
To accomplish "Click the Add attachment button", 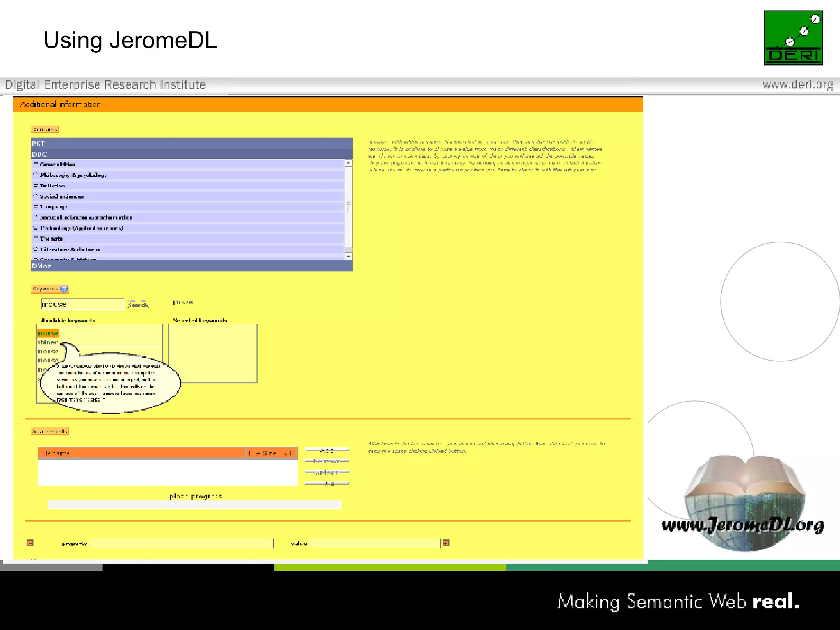I will [x=327, y=450].
